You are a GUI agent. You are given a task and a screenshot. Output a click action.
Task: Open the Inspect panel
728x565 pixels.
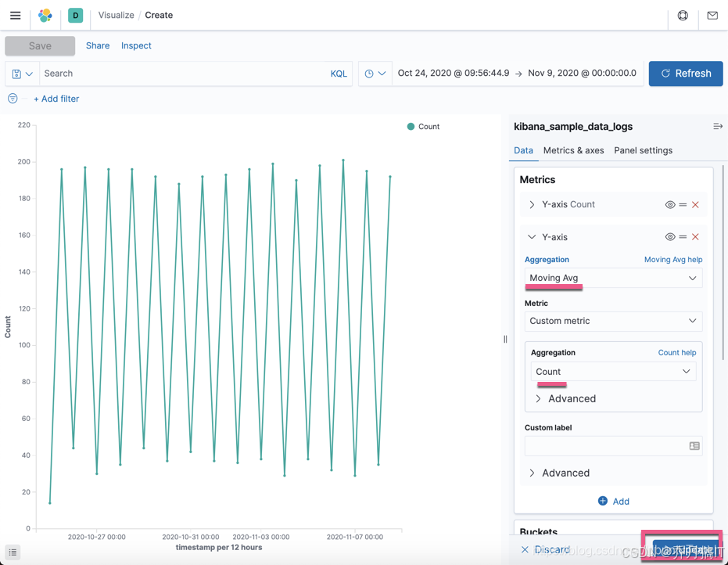pos(136,45)
